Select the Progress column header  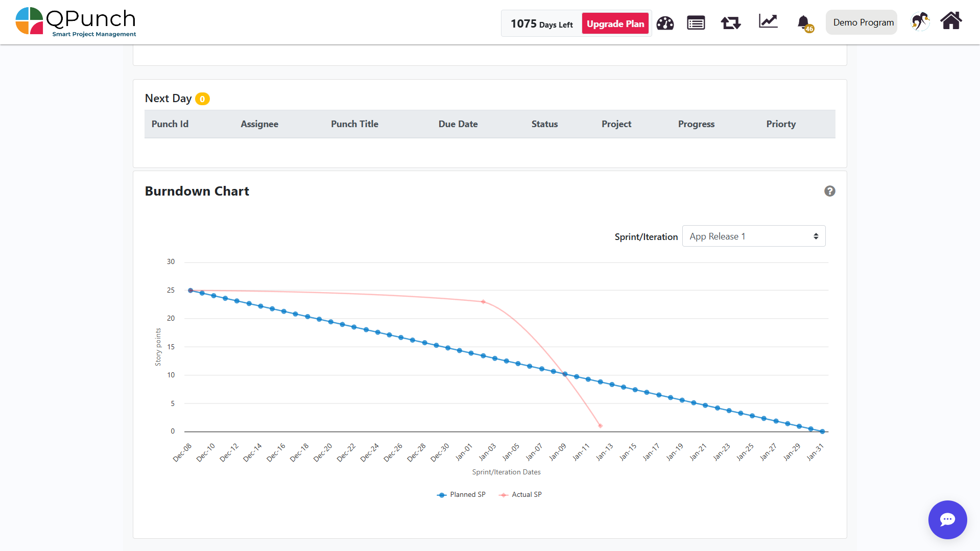pyautogui.click(x=696, y=124)
